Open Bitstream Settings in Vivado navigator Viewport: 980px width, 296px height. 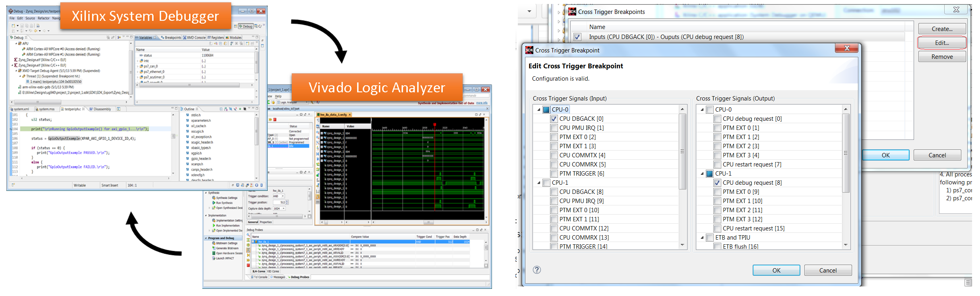pos(225,243)
